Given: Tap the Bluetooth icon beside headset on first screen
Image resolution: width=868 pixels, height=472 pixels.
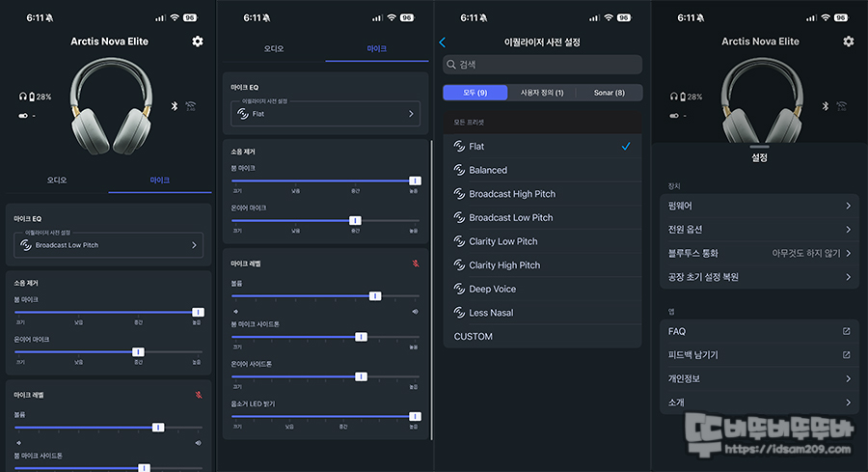Looking at the screenshot, I should pyautogui.click(x=175, y=106).
